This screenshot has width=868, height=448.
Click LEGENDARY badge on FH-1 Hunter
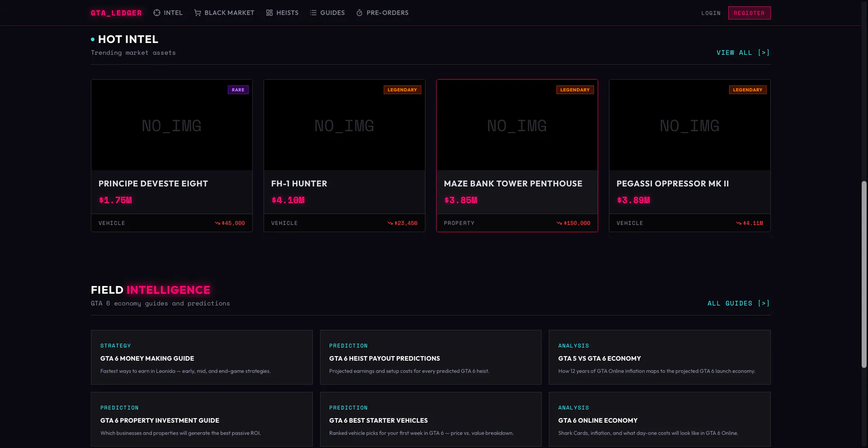(402, 90)
